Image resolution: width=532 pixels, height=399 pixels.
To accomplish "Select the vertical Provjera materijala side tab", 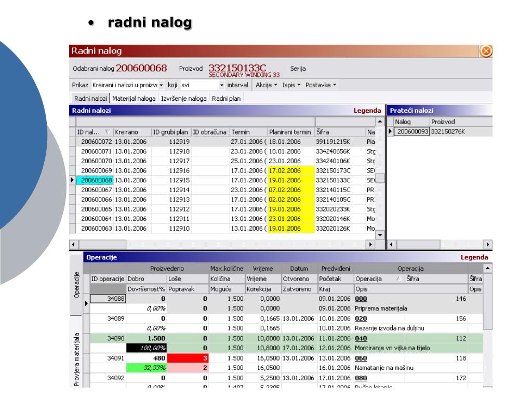I will pos(76,352).
